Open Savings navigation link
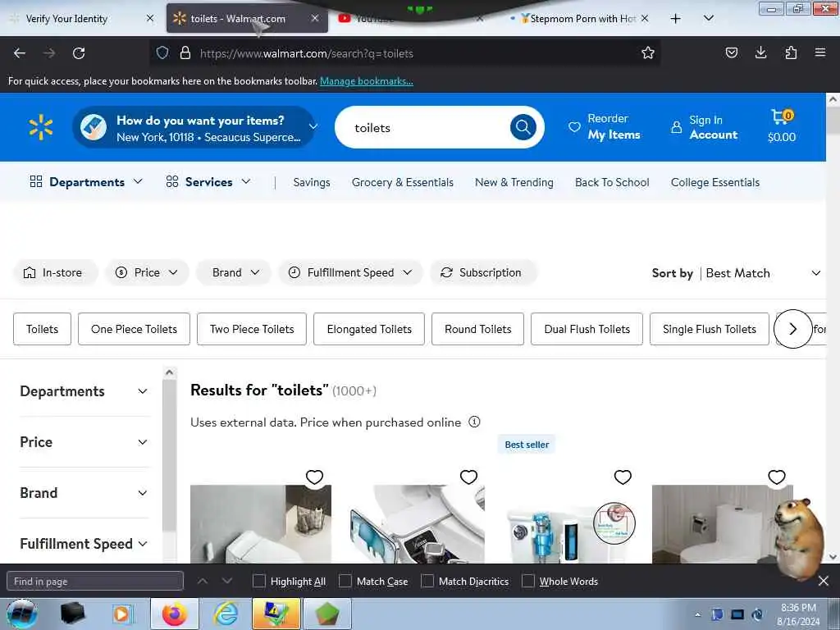 [x=312, y=182]
